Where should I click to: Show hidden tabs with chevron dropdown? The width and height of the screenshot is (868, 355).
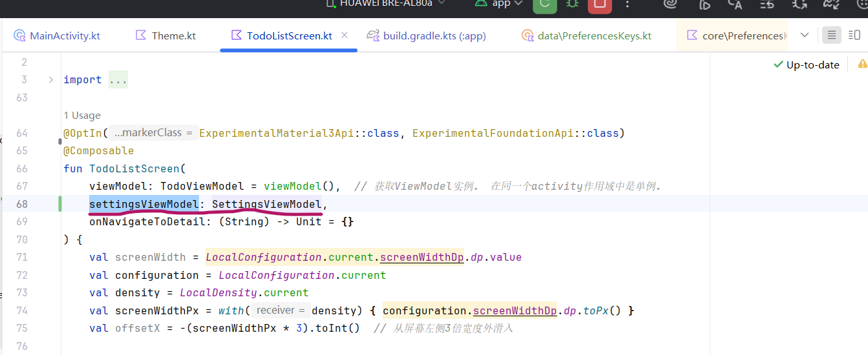[x=805, y=35]
